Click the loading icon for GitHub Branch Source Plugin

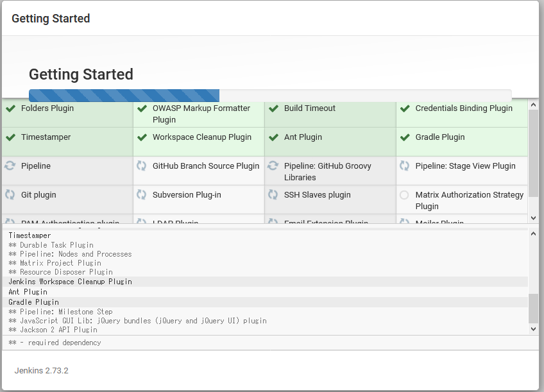[x=141, y=166]
